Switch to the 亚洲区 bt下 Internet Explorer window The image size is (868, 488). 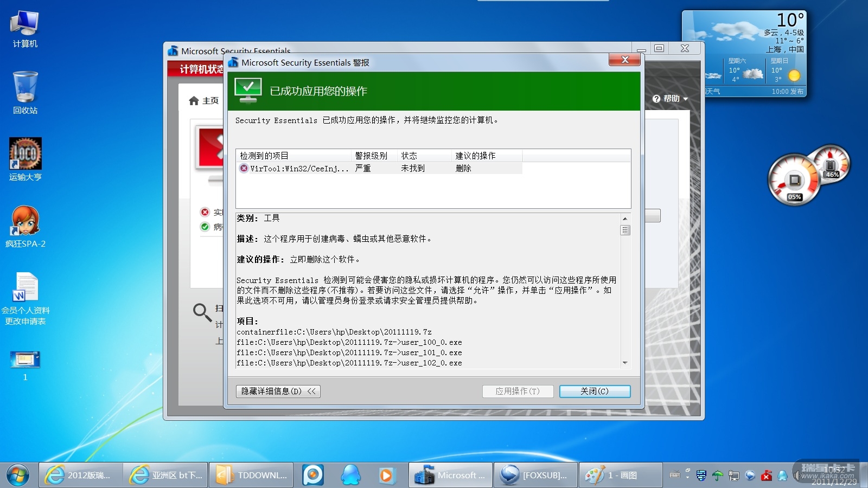click(x=165, y=476)
